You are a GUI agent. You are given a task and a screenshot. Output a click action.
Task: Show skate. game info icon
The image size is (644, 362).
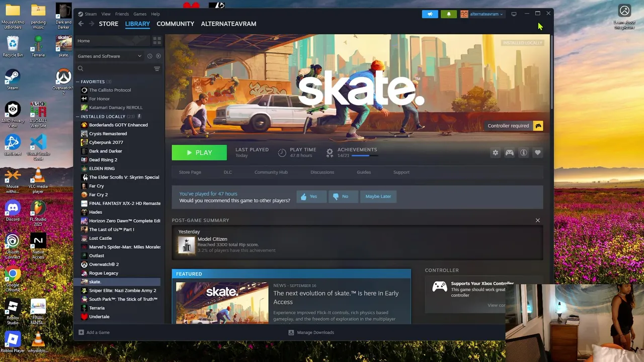click(524, 153)
